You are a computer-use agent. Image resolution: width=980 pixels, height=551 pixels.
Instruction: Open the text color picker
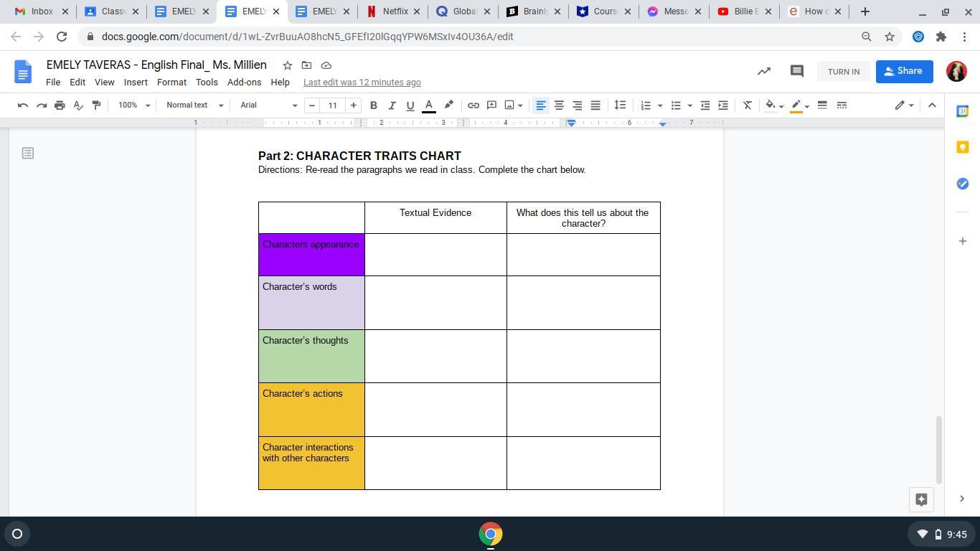pos(429,105)
